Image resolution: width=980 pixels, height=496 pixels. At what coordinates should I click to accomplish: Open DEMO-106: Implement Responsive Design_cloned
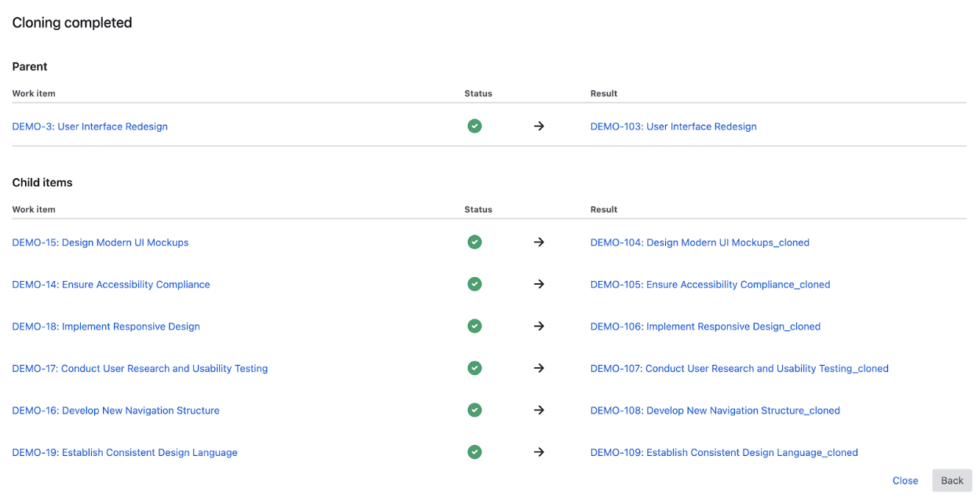(x=705, y=326)
